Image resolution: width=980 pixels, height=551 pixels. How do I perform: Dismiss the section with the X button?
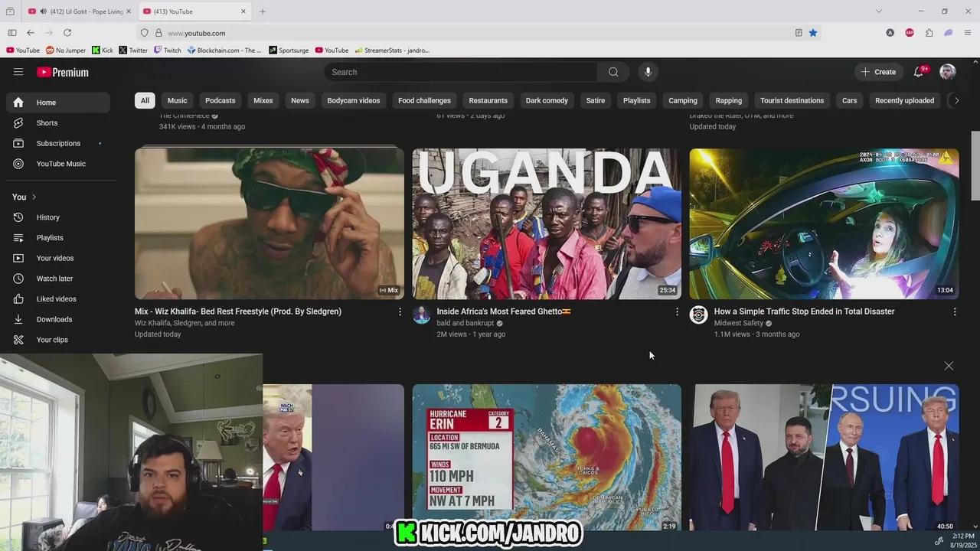(x=949, y=366)
